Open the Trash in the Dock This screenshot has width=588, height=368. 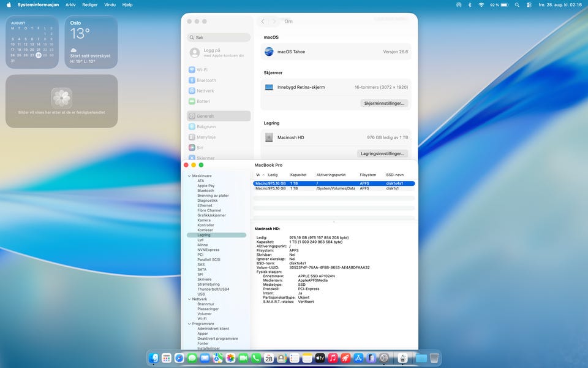click(434, 358)
